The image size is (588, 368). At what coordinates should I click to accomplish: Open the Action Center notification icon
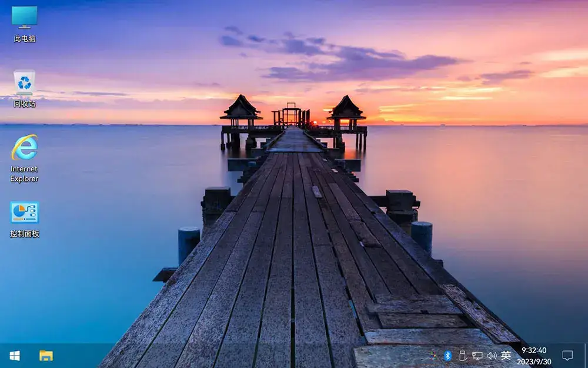point(567,355)
